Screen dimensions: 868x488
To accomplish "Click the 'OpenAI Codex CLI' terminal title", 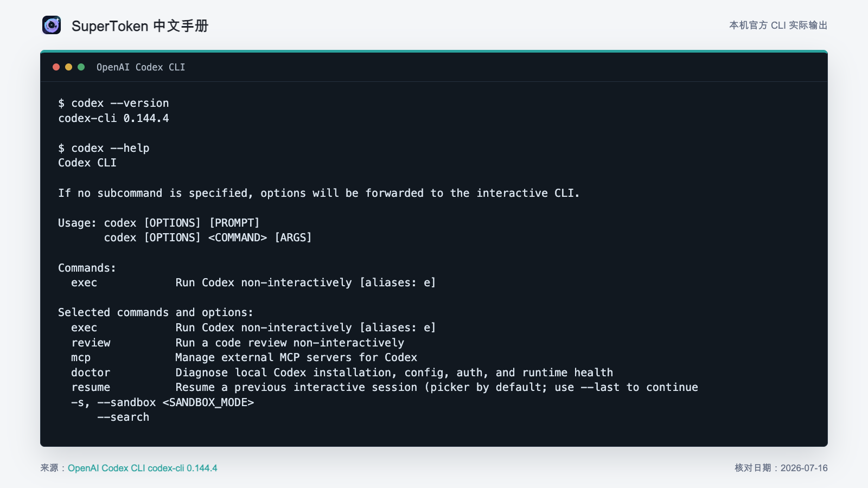I will point(141,67).
